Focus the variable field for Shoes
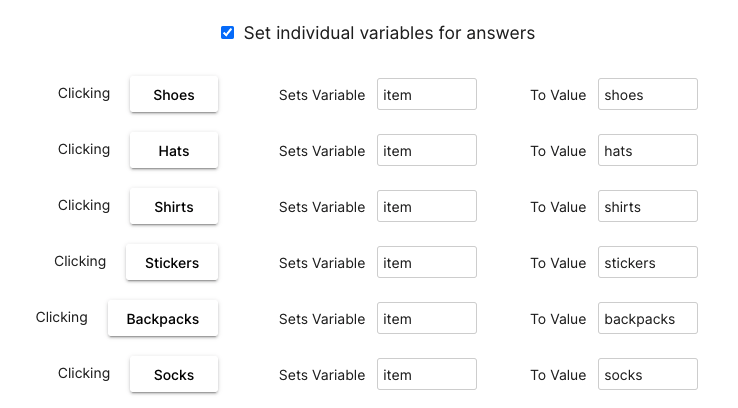The height and width of the screenshot is (408, 738). pyautogui.click(x=427, y=95)
